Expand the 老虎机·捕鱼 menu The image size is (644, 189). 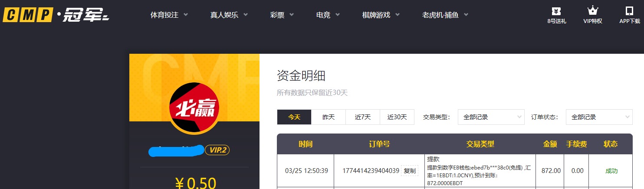pos(445,15)
